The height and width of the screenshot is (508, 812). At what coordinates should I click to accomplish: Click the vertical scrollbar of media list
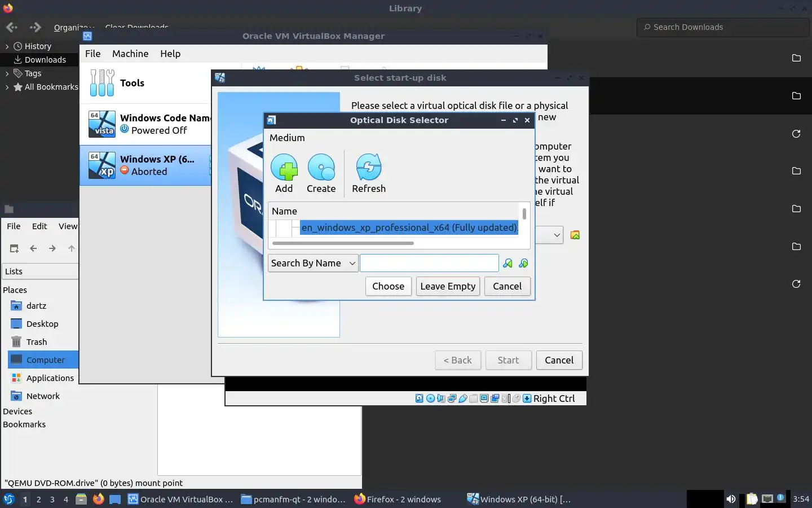coord(524,213)
